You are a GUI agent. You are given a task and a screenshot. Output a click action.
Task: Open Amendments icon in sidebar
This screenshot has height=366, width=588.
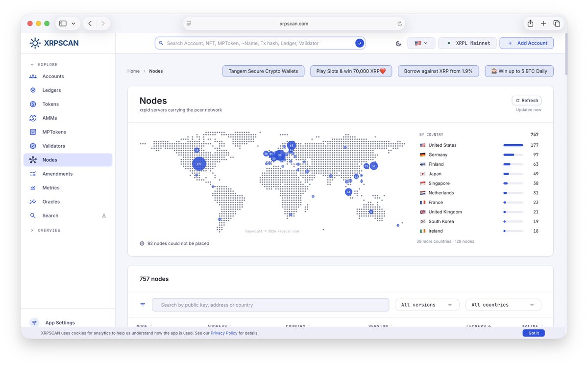click(33, 174)
